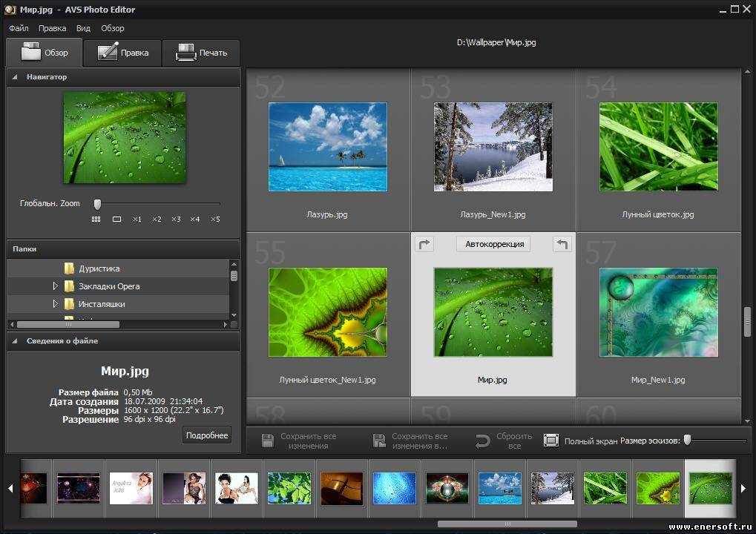756x534 pixels.
Task: Select the Дуристика folder row
Action: 118,268
